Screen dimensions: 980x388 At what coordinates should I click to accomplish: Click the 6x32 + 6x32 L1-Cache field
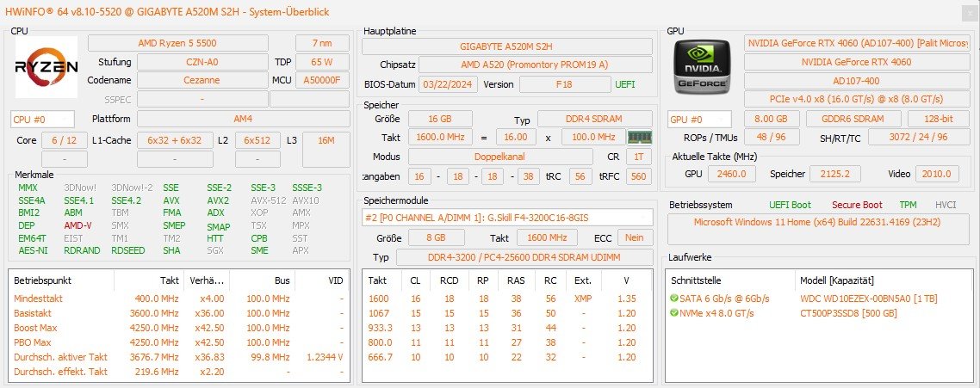(174, 140)
